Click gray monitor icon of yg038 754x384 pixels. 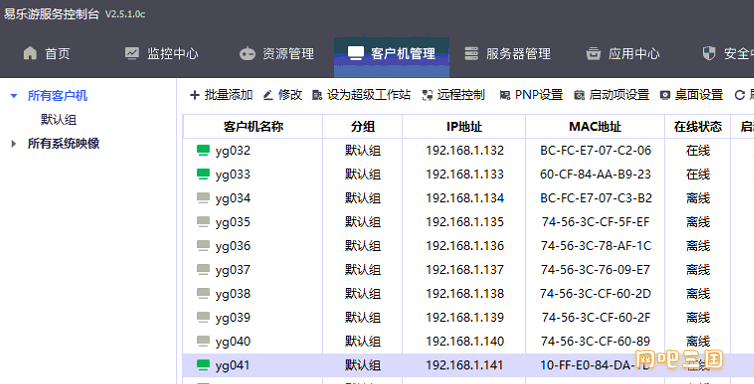[x=203, y=294]
